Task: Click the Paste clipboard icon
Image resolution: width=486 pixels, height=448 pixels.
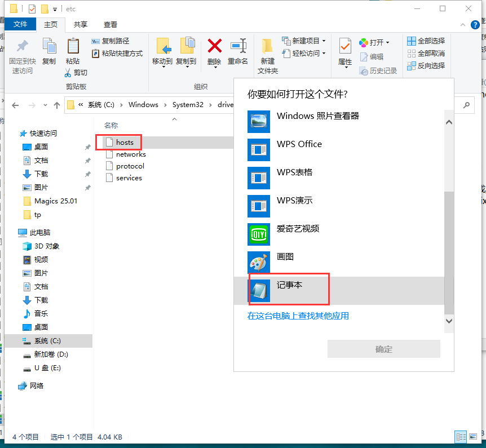Action: 73,46
